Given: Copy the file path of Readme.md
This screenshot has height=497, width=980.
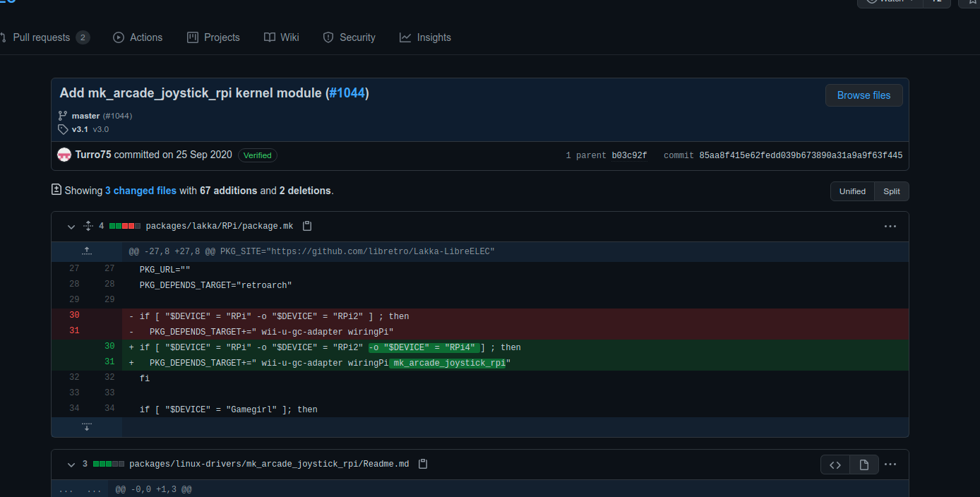Looking at the screenshot, I should click(x=422, y=464).
